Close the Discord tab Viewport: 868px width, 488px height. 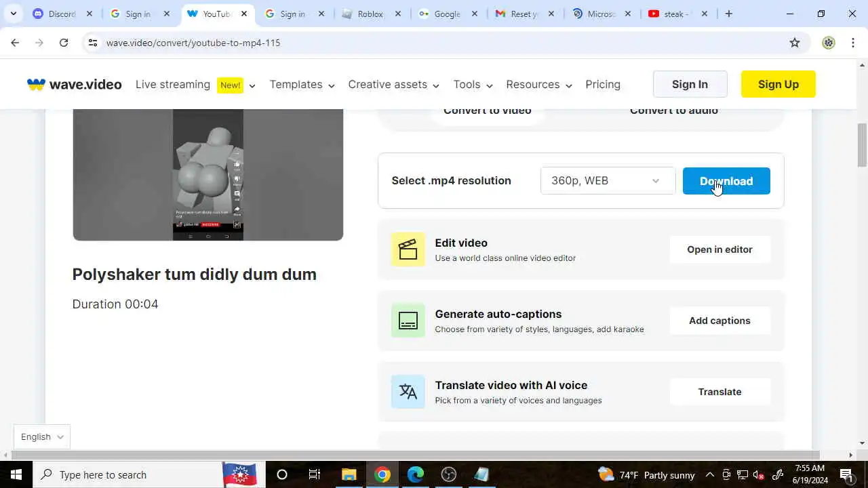pos(89,14)
